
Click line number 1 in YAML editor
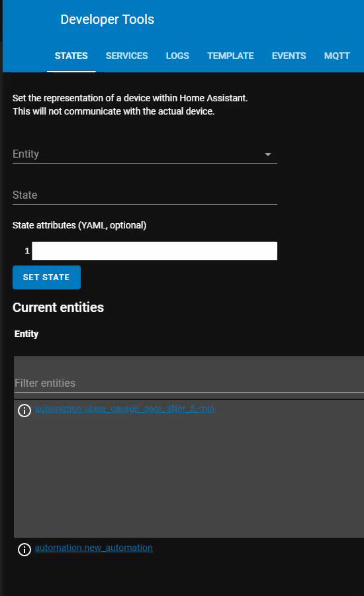click(27, 251)
